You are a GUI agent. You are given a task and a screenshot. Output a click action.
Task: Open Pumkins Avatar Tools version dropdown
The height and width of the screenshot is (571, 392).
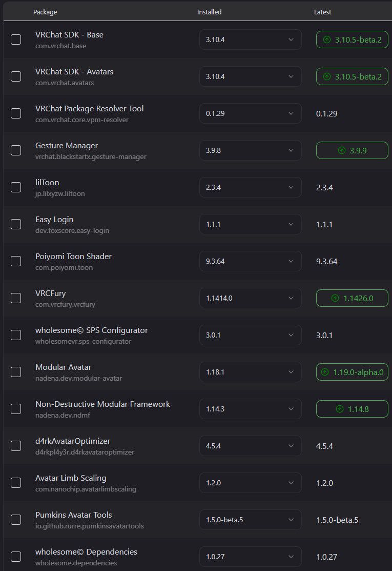coord(250,520)
